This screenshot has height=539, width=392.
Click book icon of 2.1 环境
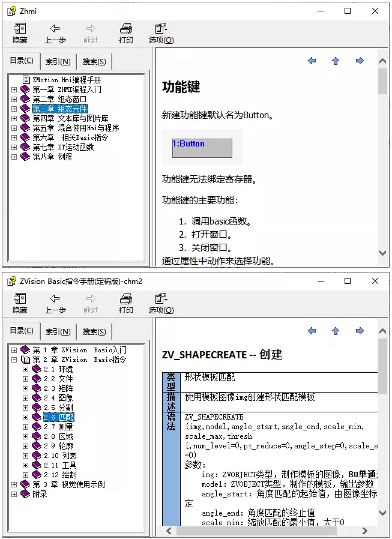click(x=37, y=369)
